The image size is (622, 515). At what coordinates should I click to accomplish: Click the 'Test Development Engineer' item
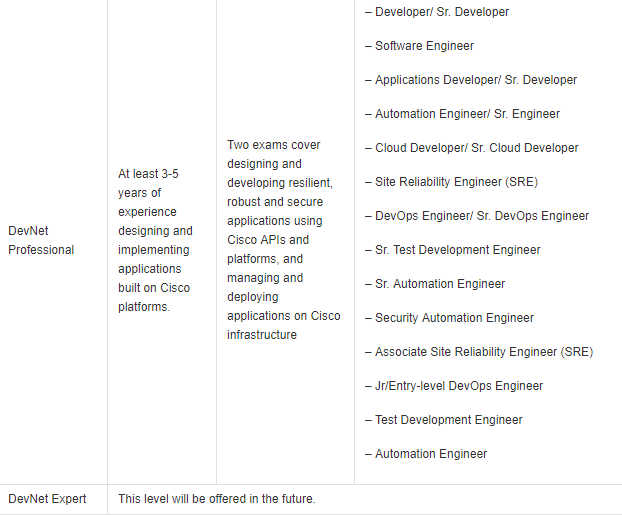click(443, 420)
